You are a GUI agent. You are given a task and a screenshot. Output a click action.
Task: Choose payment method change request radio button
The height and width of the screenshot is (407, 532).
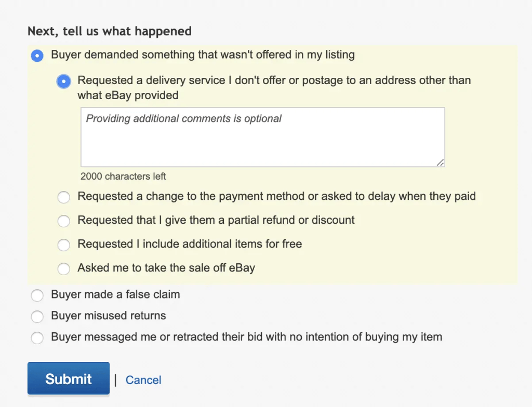63,197
